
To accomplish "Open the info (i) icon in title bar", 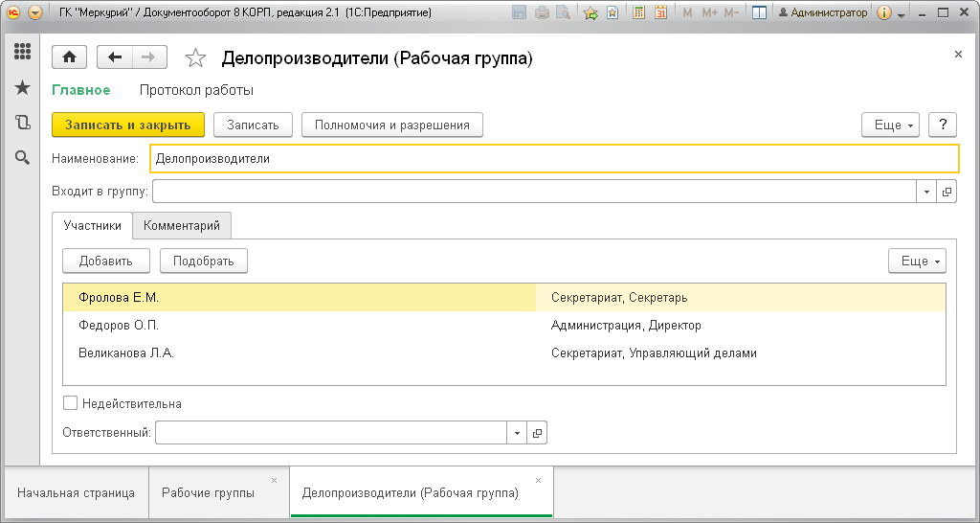I will click(883, 12).
